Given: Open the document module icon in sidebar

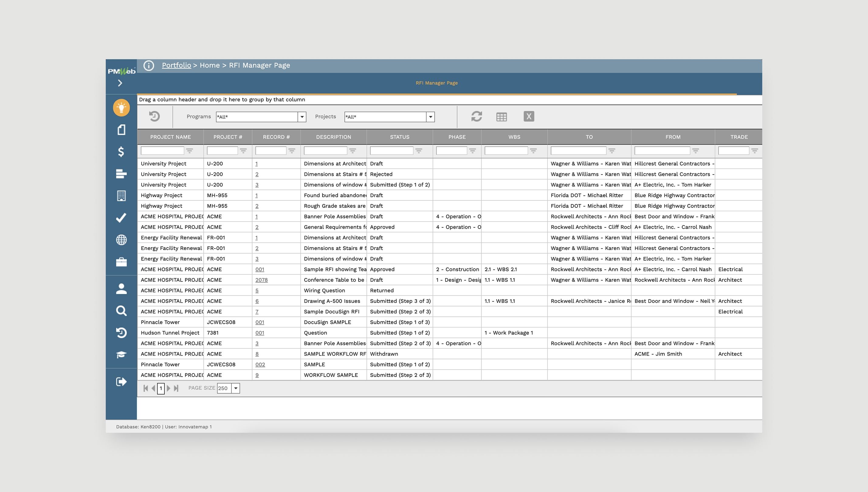Looking at the screenshot, I should click(121, 130).
